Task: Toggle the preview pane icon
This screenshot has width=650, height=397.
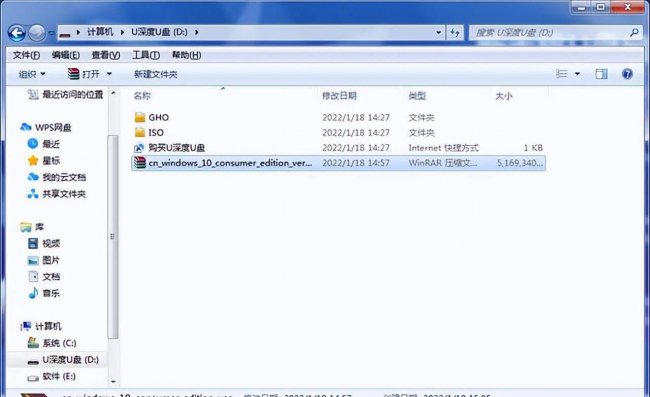Action: pos(601,74)
